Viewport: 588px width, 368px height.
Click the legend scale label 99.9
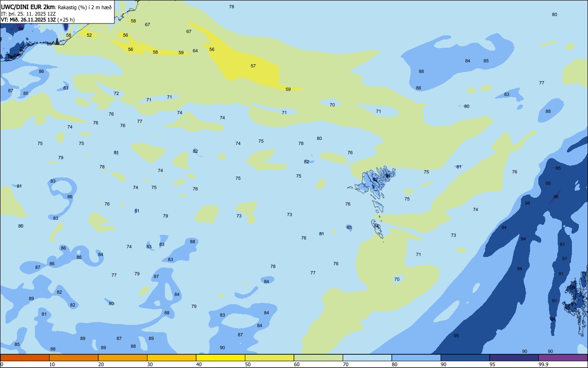point(543,364)
